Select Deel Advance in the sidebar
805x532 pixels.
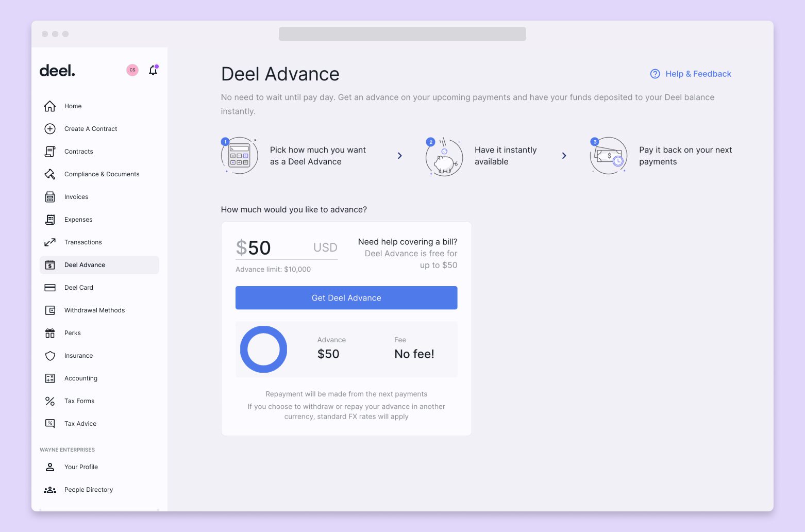(85, 264)
